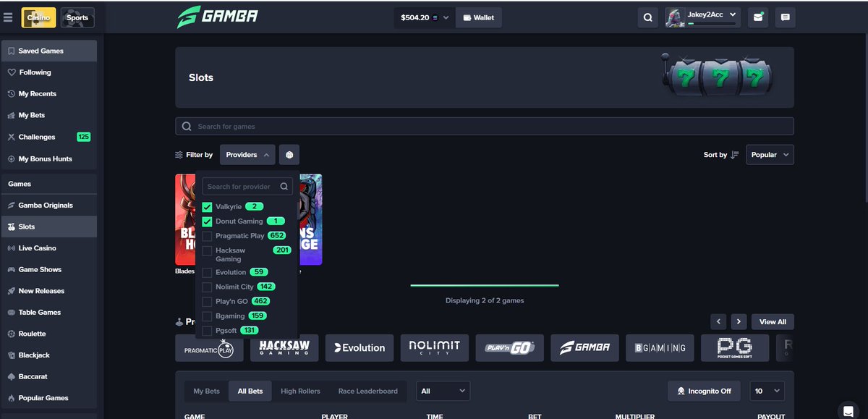
Task: Click the New Releases rocket icon
Action: pos(12,291)
